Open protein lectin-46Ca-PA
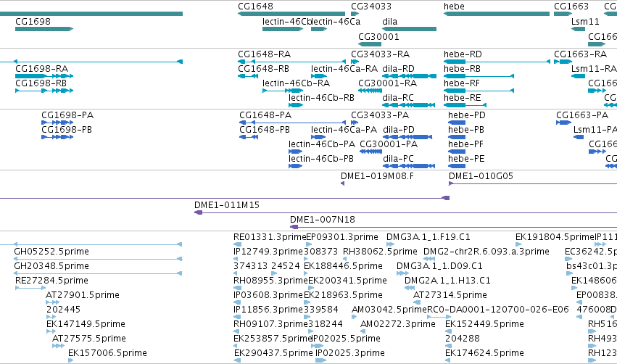This screenshot has width=617, height=364. coord(344,130)
